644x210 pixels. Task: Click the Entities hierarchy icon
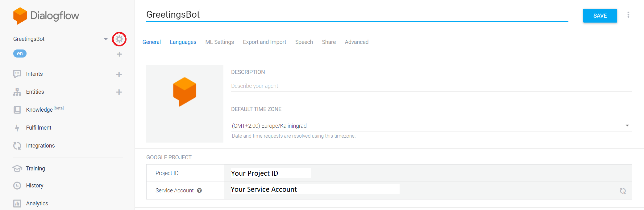coord(17,92)
